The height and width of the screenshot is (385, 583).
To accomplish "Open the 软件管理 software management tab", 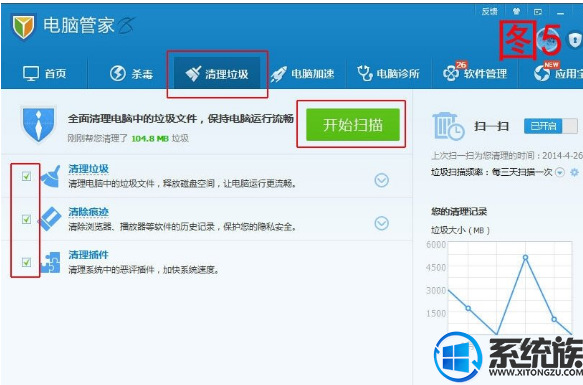I will point(475,74).
